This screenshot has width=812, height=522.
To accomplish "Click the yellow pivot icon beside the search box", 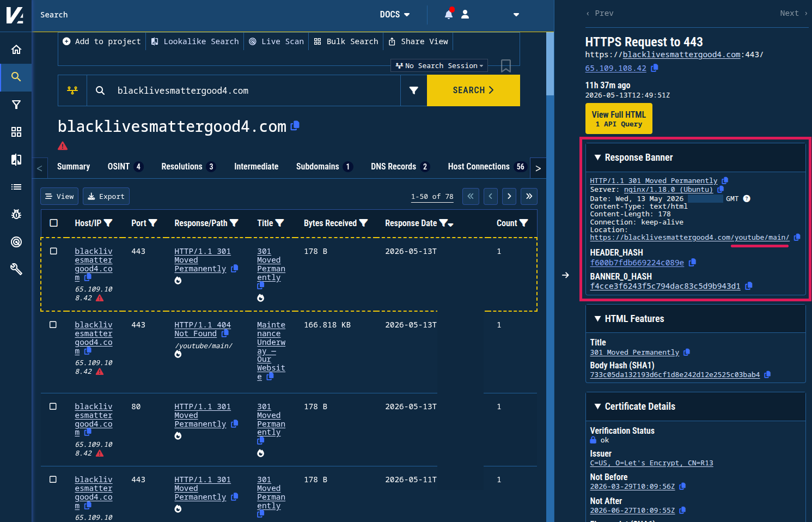I will click(x=72, y=90).
